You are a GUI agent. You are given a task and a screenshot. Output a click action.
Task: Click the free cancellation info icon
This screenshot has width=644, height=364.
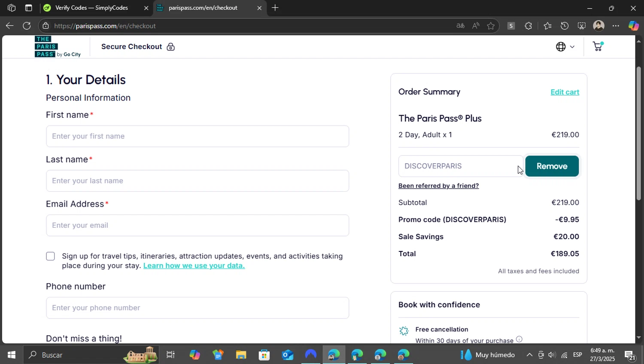click(519, 340)
